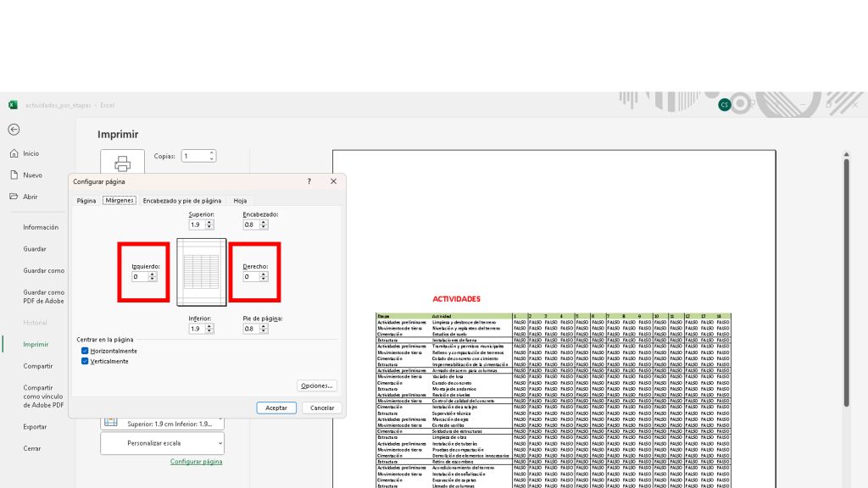The image size is (868, 488).
Task: Uncheck the Horizontalmente checkbox
Action: 85,351
